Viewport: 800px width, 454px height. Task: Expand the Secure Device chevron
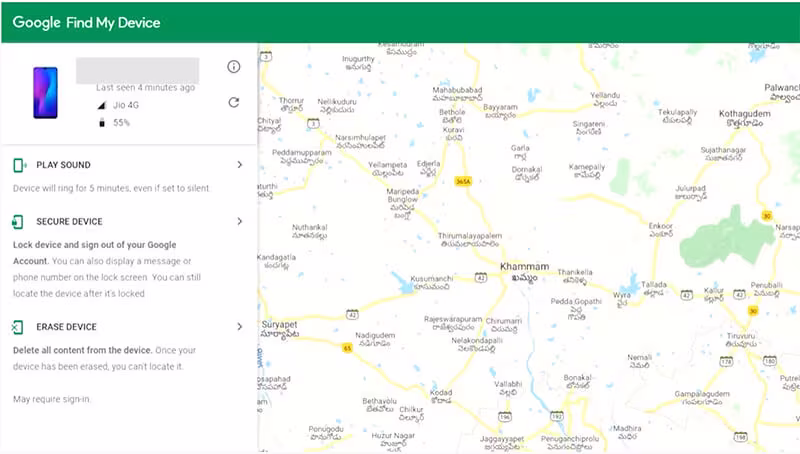pos(239,221)
